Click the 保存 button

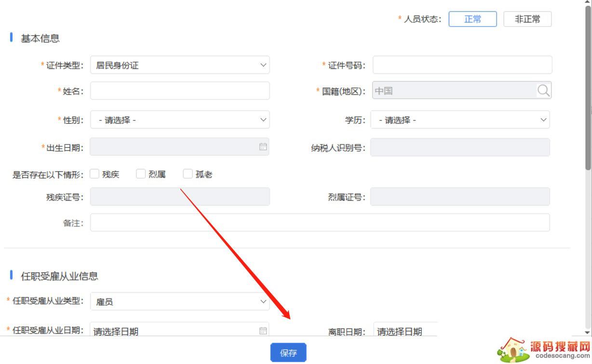point(288,353)
